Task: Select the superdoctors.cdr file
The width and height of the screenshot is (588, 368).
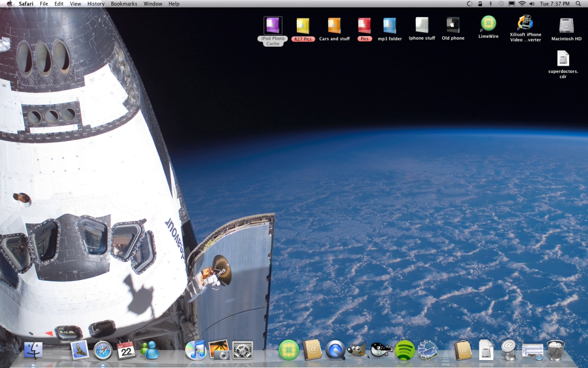Action: (x=562, y=59)
